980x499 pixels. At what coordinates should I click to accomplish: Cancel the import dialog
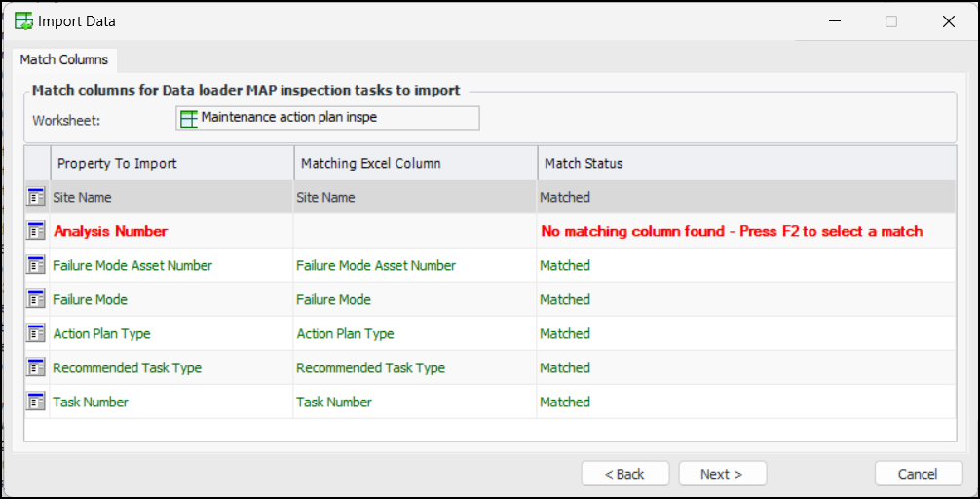(919, 474)
